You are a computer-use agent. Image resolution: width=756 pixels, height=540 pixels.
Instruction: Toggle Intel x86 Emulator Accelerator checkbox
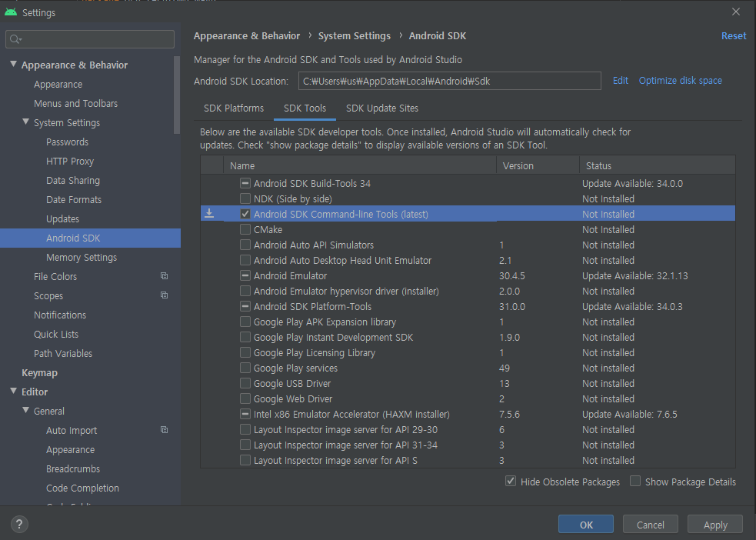245,414
